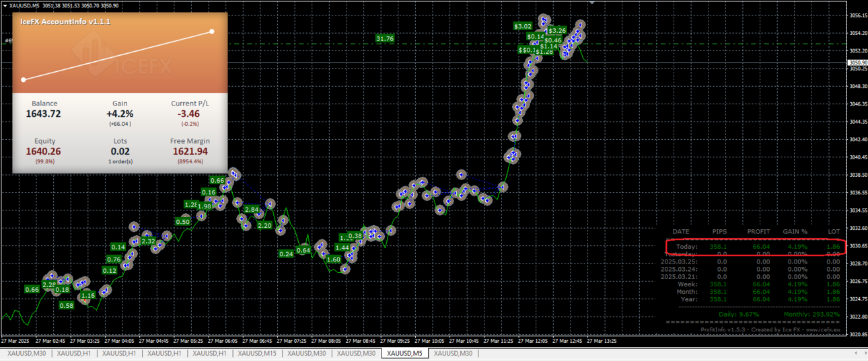Image resolution: width=868 pixels, height=361 pixels.
Task: Click the 2.84 trade profit label
Action: coord(252,210)
